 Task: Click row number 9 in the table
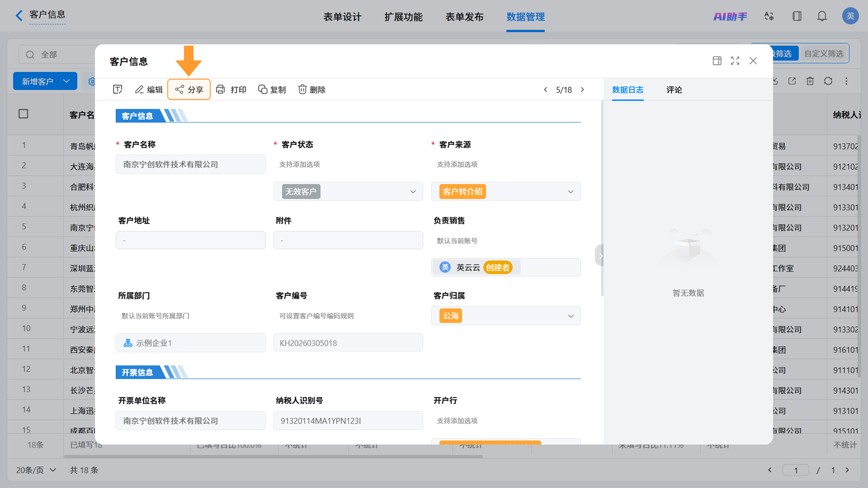24,308
